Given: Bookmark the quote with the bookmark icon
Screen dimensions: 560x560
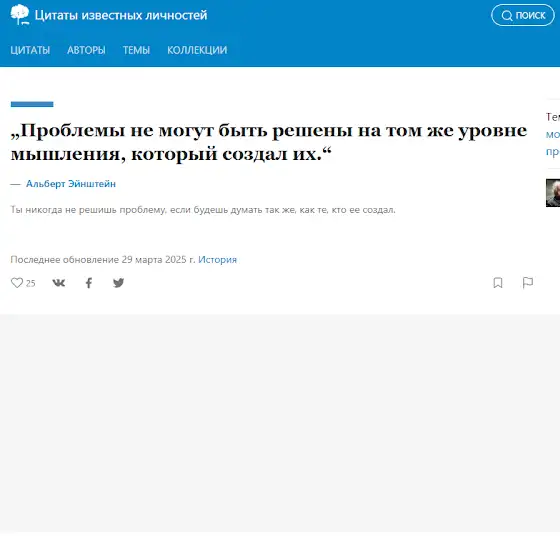Looking at the screenshot, I should [498, 283].
